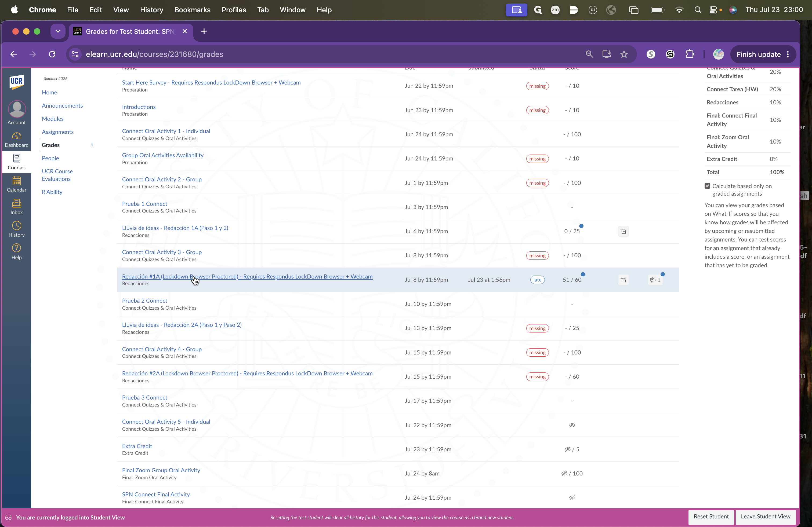Click the Reset Student button
Screen dimensions: 812x527
[711, 517]
